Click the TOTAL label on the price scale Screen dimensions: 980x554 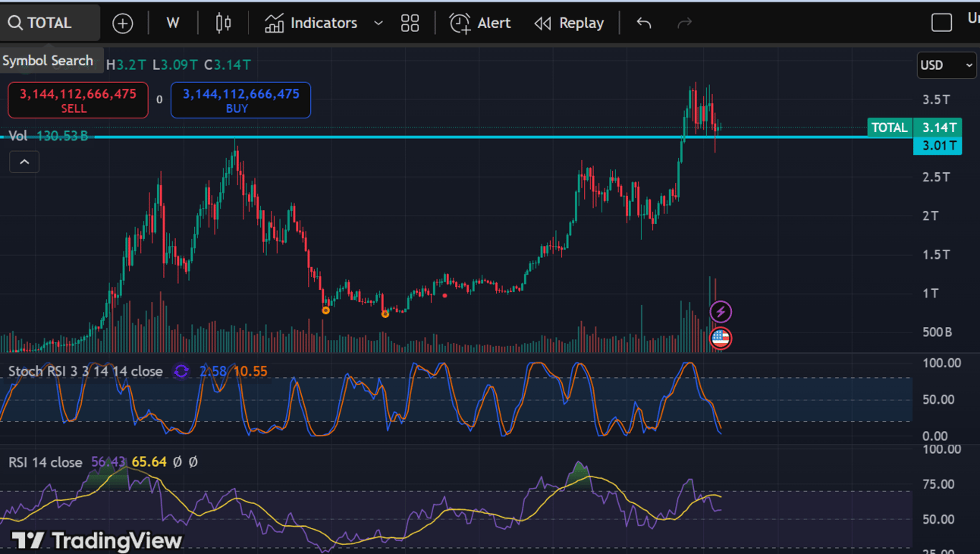coord(890,127)
